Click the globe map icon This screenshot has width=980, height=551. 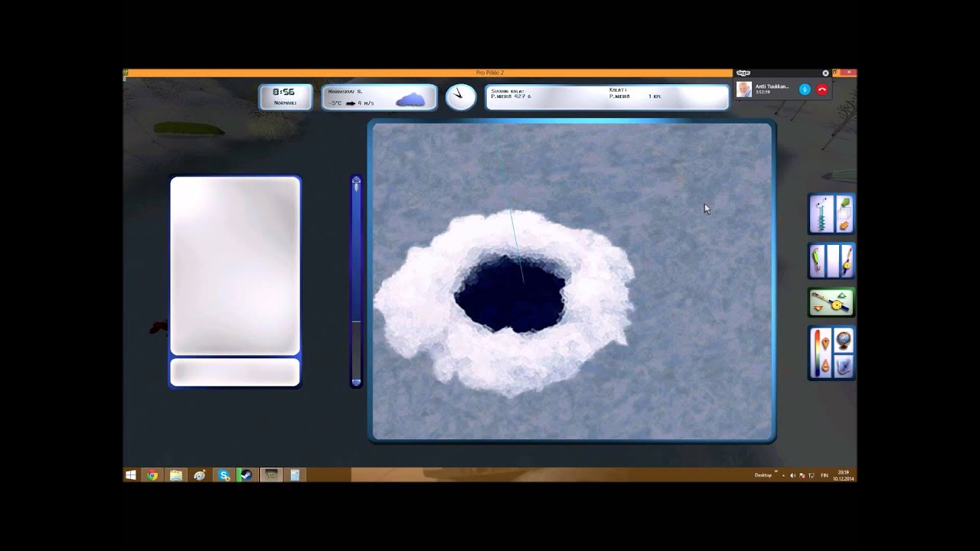pyautogui.click(x=844, y=341)
